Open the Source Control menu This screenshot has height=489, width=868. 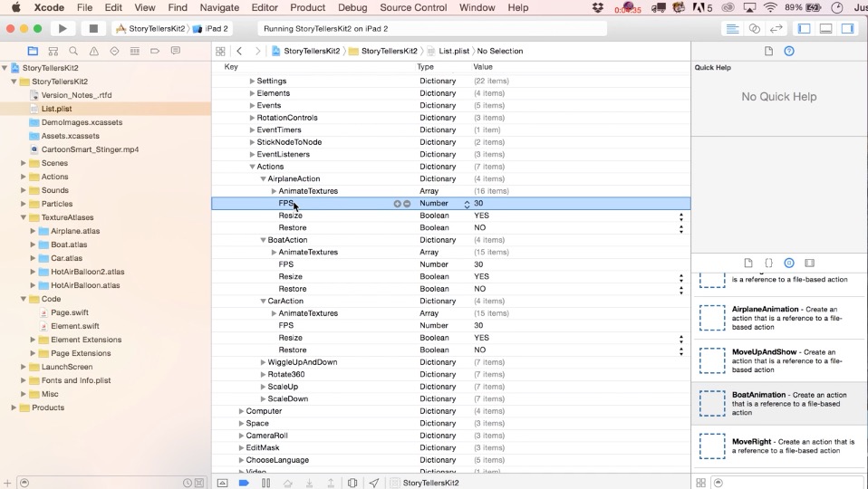pos(413,7)
